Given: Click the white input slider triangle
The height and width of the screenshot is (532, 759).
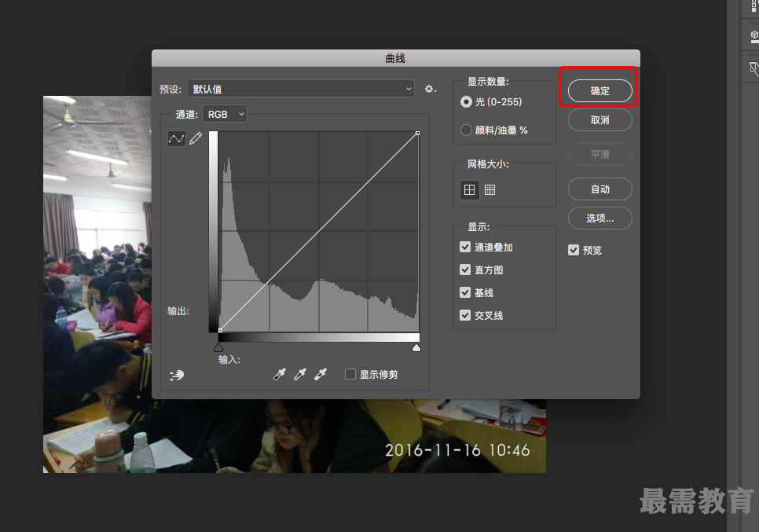Looking at the screenshot, I should click(416, 347).
